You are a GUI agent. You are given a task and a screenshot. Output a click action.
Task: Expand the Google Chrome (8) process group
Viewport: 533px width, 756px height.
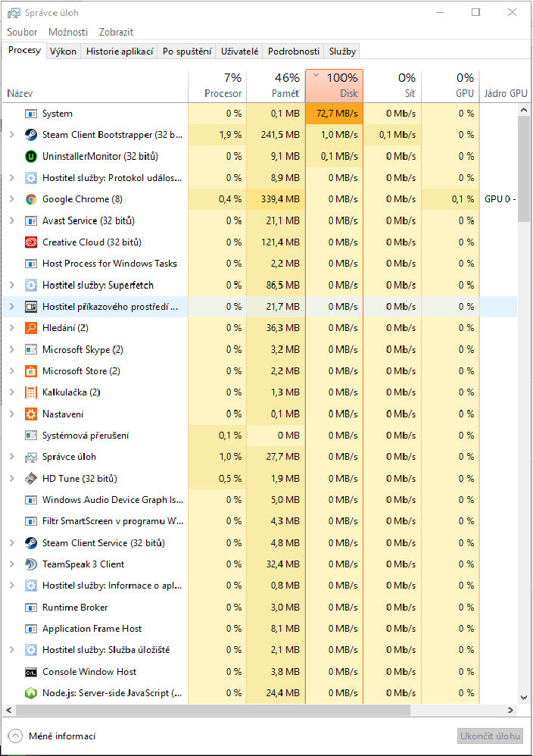click(12, 199)
